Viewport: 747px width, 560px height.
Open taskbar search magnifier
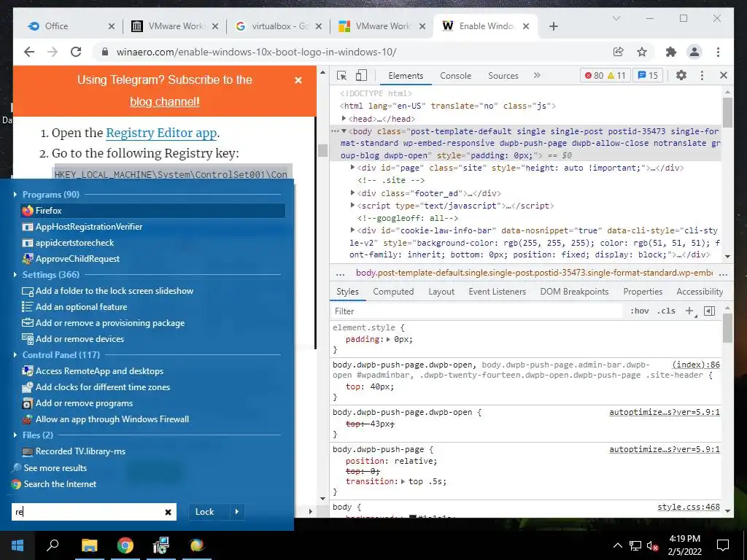coord(53,545)
